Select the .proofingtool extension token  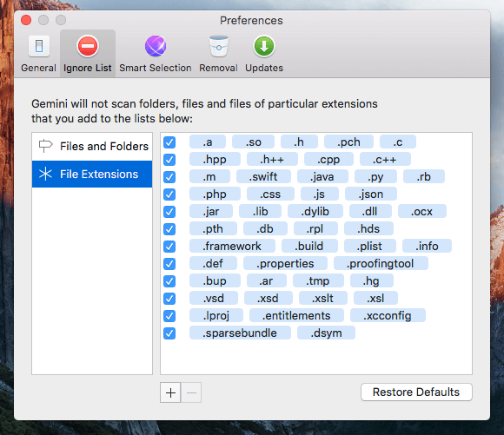(x=381, y=263)
